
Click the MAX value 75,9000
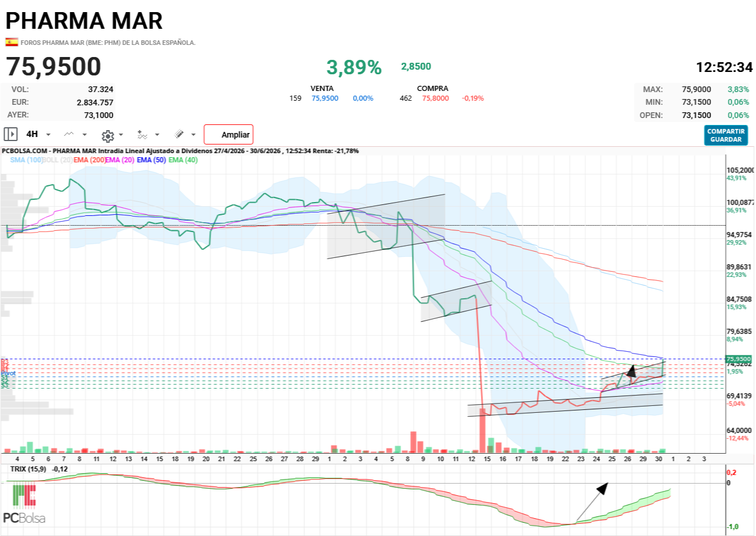coord(697,89)
